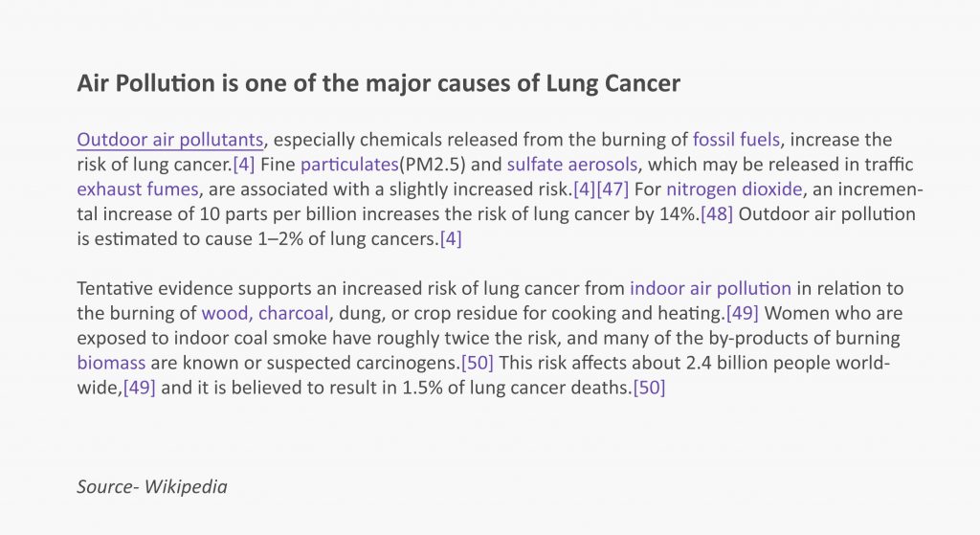This screenshot has width=980, height=535.
Task: Open citation [50] after 'lung cancer deaths.'
Action: [650, 388]
